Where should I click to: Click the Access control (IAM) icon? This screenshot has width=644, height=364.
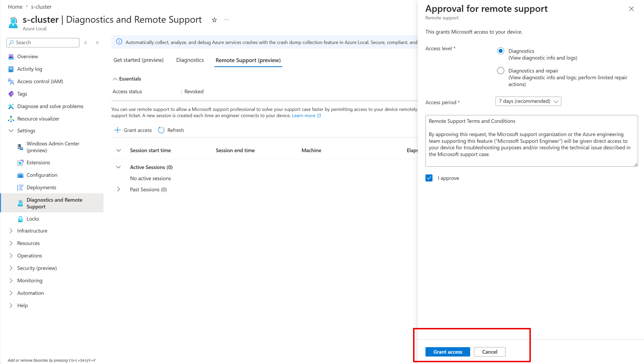(11, 81)
